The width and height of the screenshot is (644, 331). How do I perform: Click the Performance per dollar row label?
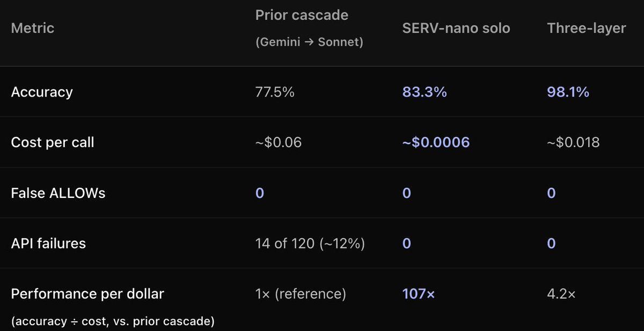[x=87, y=294]
